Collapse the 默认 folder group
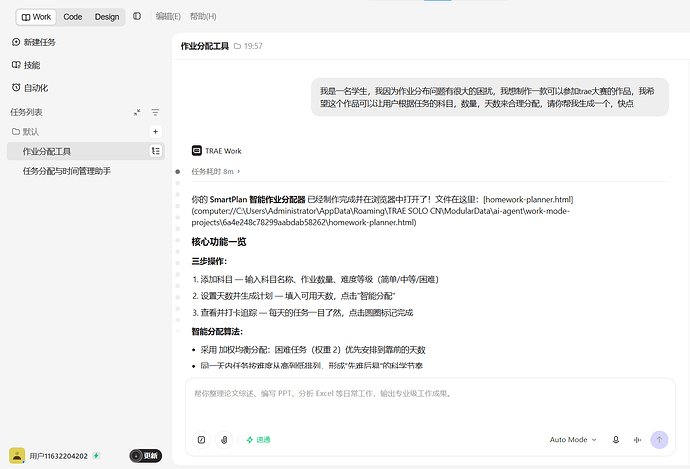Screen dimensions: 690x469 click(25, 132)
